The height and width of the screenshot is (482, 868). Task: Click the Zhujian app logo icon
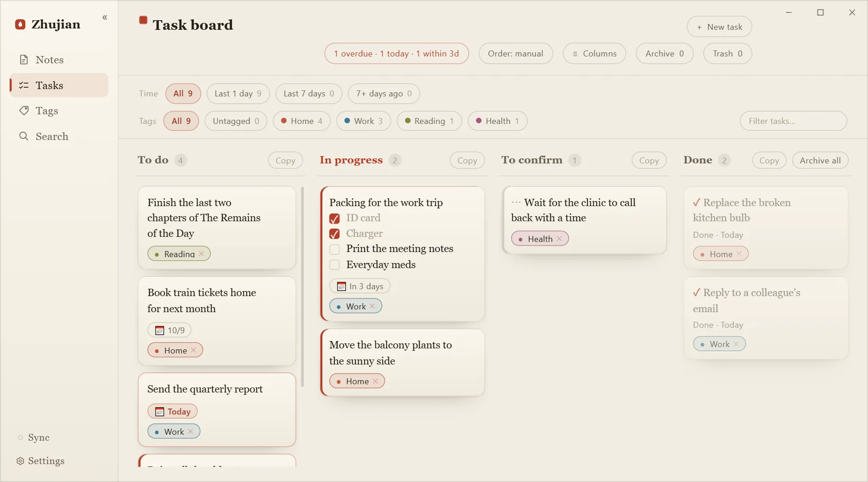point(20,24)
